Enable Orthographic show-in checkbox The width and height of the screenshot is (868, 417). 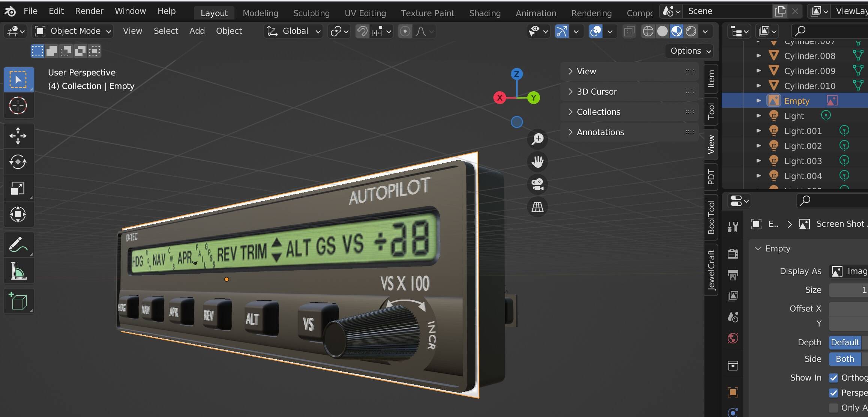pyautogui.click(x=833, y=378)
